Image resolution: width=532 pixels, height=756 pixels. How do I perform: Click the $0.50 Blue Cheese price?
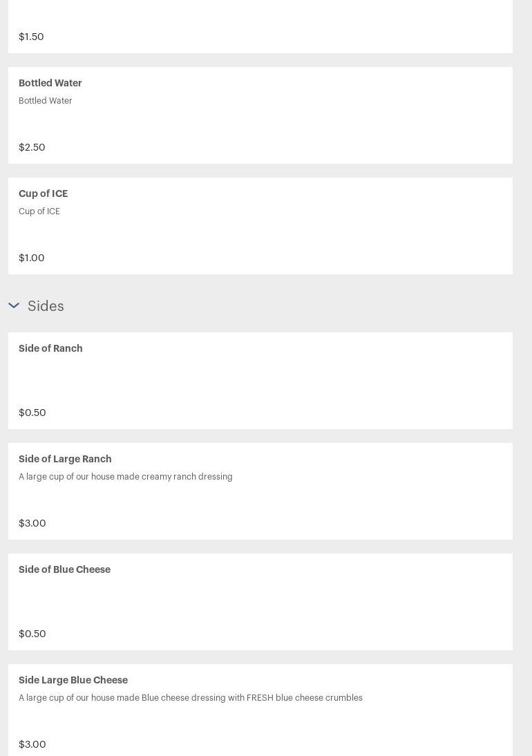(32, 634)
